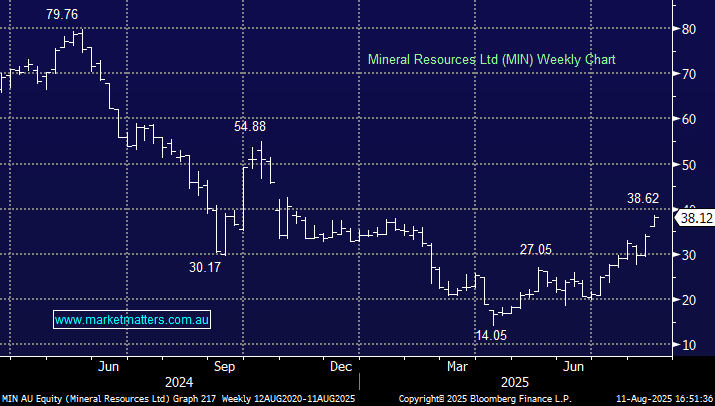Click the 20 value on price axis

(689, 300)
